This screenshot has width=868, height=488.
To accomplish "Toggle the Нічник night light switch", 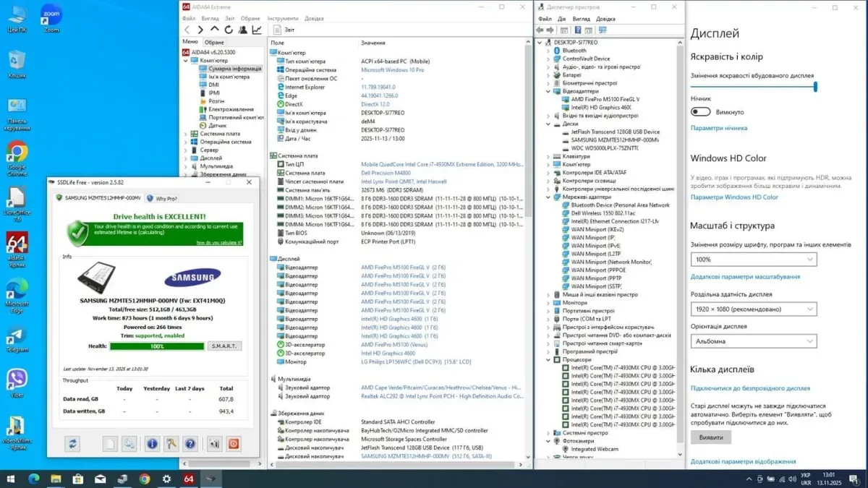I will pos(700,112).
